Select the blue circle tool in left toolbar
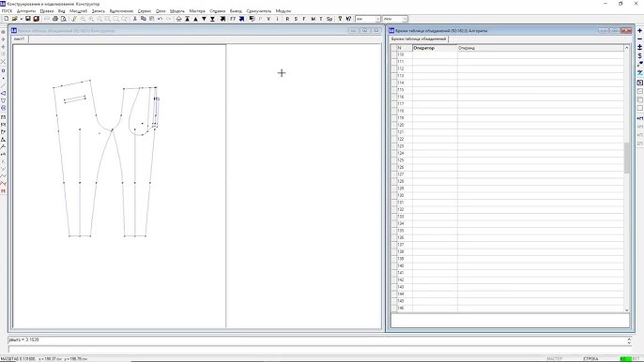The width and height of the screenshot is (644, 362). tap(4, 108)
